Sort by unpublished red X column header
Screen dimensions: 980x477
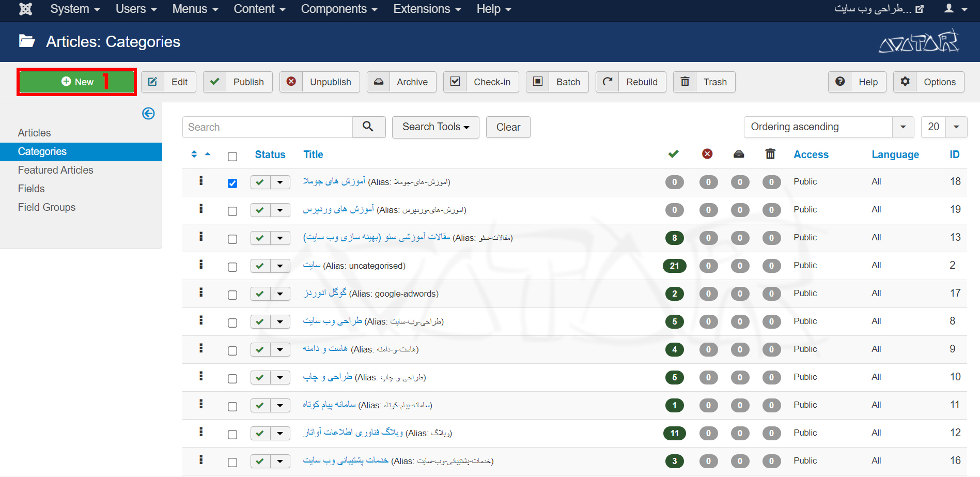click(x=707, y=154)
